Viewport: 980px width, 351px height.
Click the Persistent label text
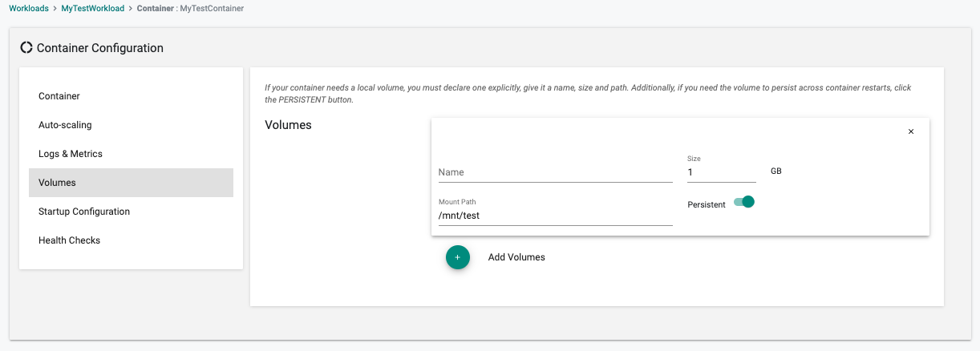click(707, 205)
